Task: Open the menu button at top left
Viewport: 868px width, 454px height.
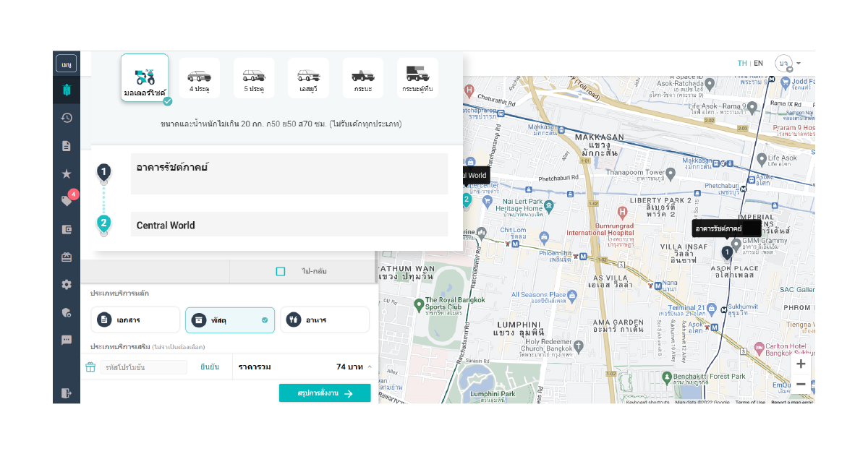Action: (67, 64)
